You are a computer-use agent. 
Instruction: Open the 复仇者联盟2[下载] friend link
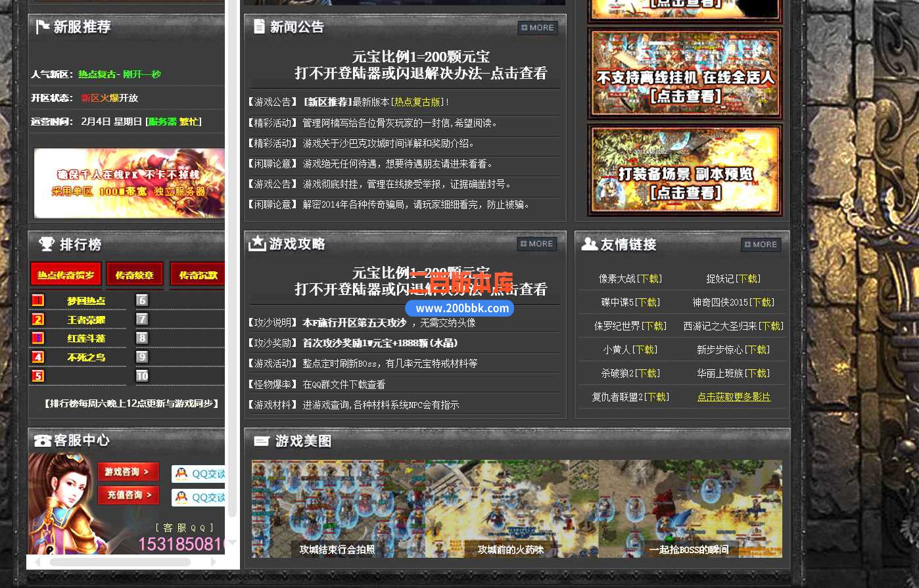630,397
